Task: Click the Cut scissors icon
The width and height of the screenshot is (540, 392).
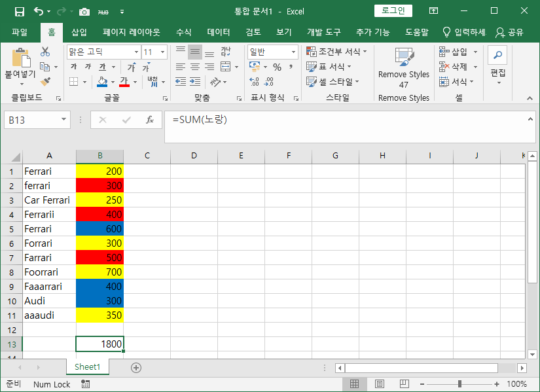Action: [x=45, y=52]
